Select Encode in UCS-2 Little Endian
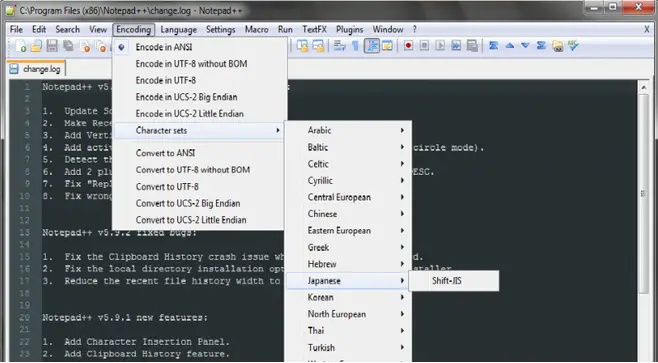The image size is (658, 363). pyautogui.click(x=200, y=114)
